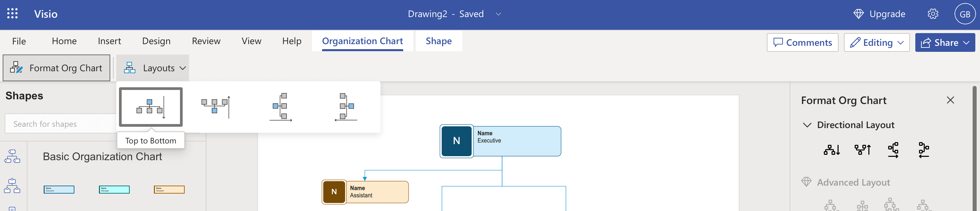Choose the Bottom to Top layout thumbnail
980x211 pixels.
click(216, 107)
